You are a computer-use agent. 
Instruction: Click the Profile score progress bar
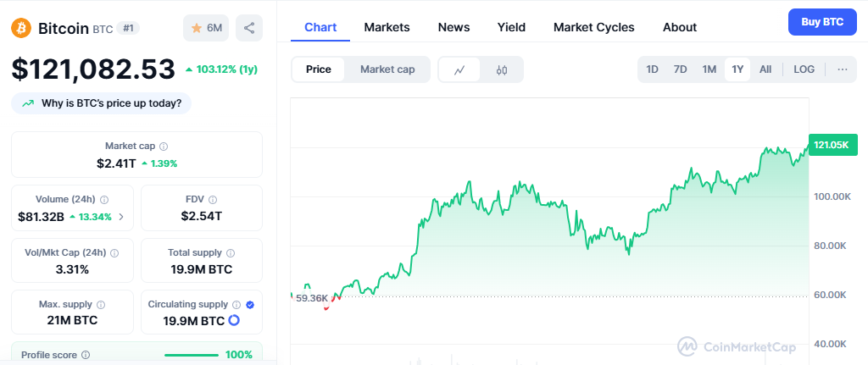tap(192, 355)
